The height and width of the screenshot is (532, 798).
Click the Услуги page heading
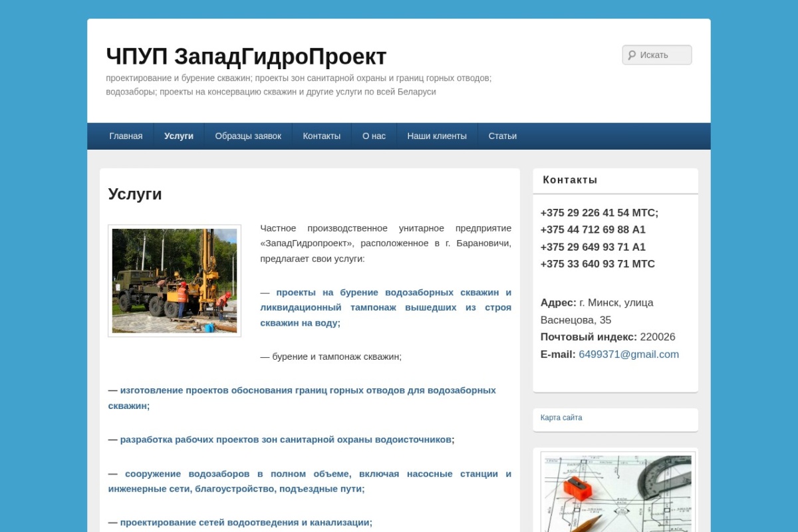click(135, 194)
